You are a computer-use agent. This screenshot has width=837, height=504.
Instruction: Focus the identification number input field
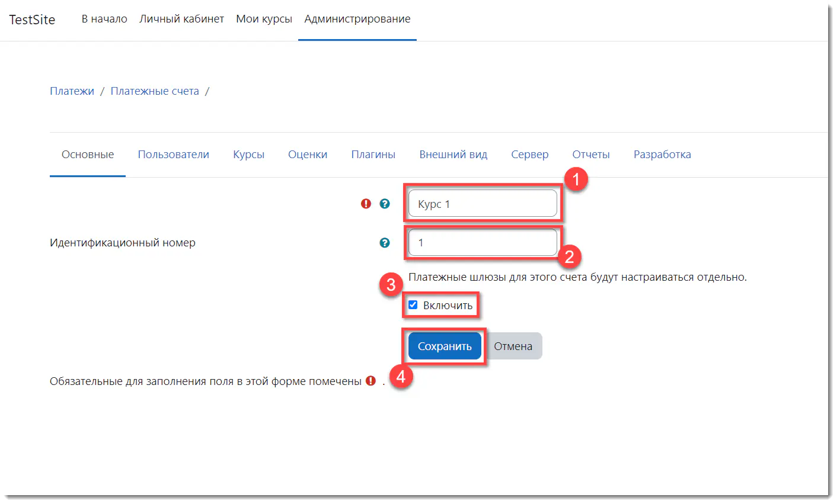coord(483,243)
